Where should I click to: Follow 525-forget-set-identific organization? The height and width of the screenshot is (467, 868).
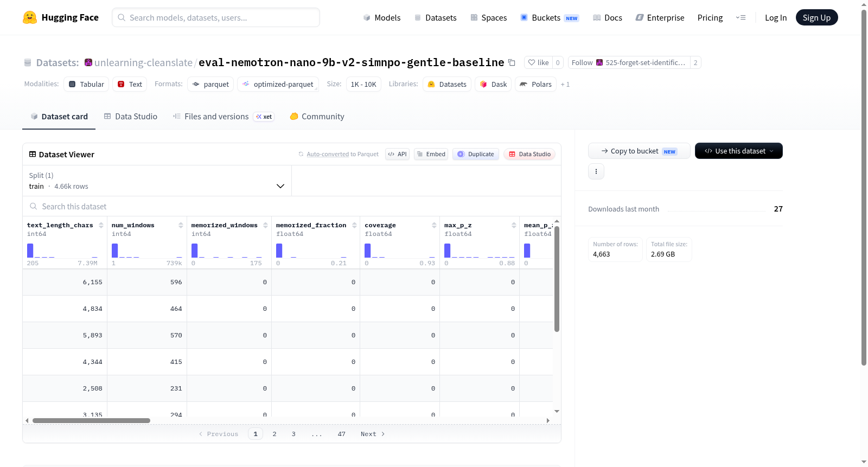[x=629, y=62]
